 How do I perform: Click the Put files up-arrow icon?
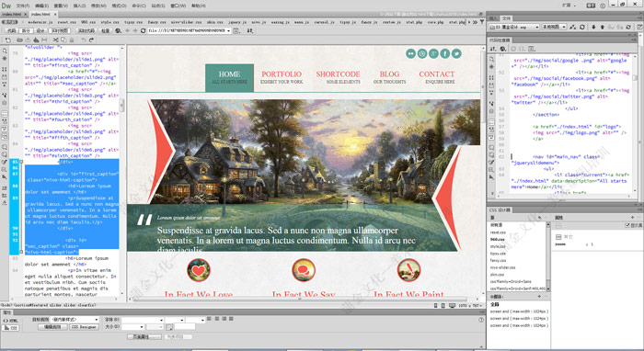(603, 27)
